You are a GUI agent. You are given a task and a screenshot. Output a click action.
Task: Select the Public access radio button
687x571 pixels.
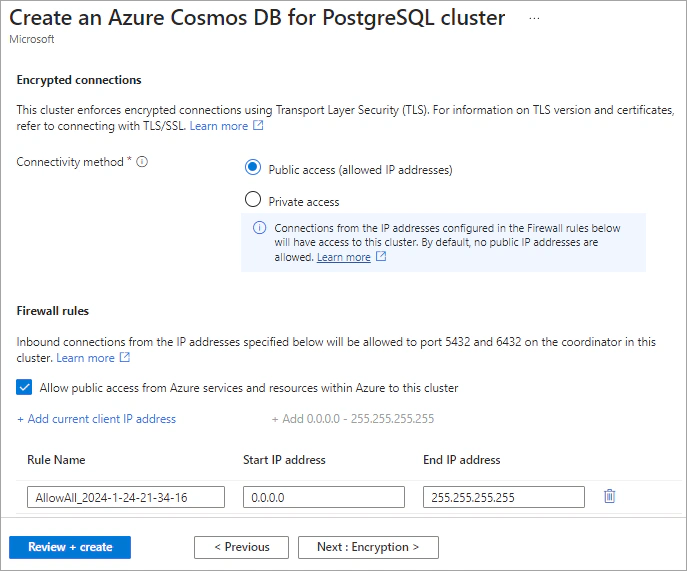pyautogui.click(x=253, y=167)
